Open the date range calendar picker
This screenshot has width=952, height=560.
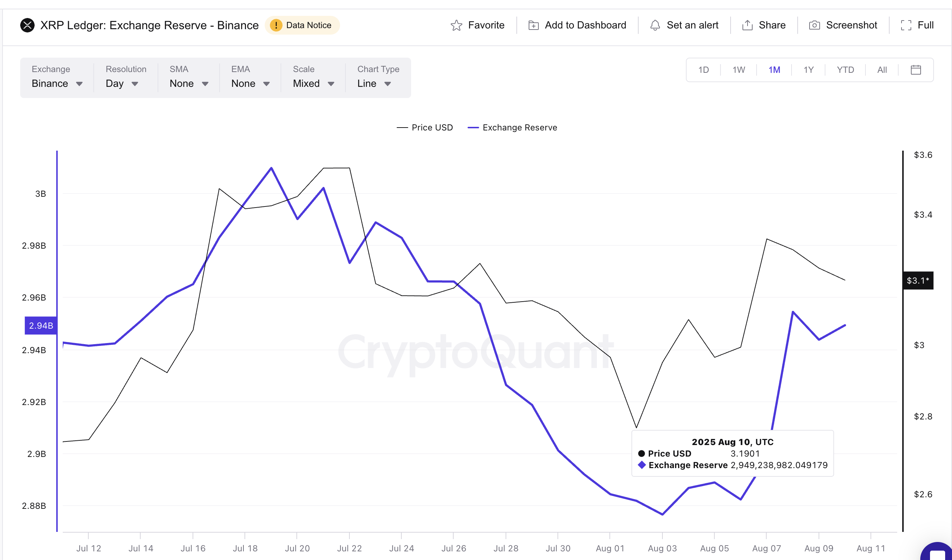click(x=915, y=70)
